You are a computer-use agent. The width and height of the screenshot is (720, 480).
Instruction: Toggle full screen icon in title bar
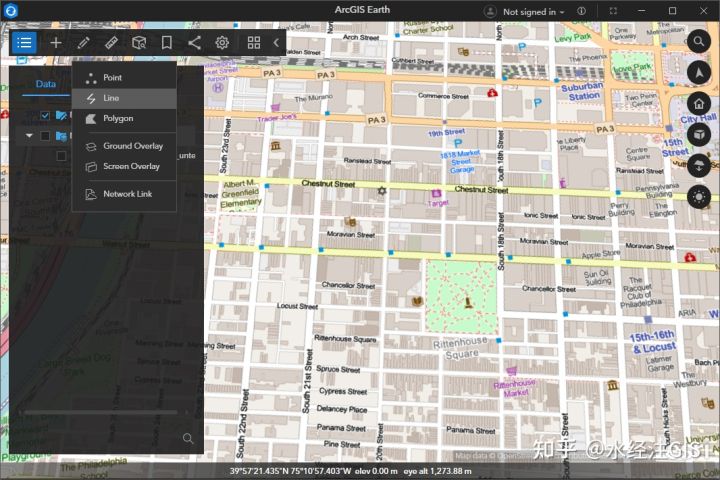coord(613,11)
